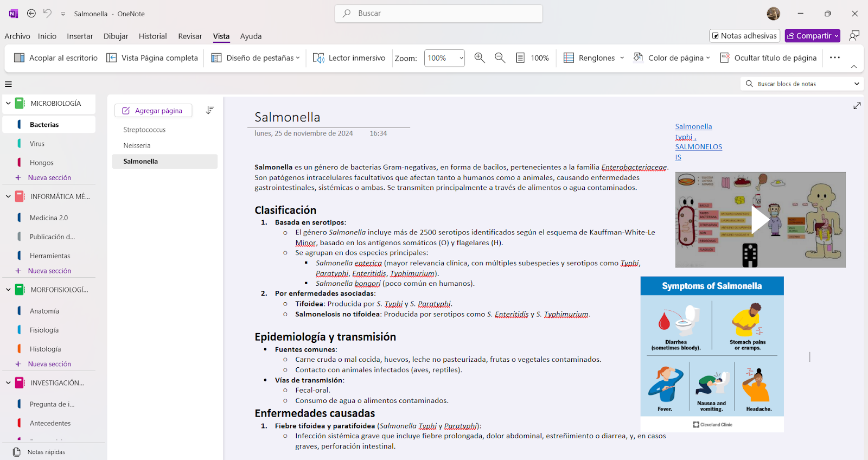868x460 pixels.
Task: Open the Virus section
Action: 49,144
